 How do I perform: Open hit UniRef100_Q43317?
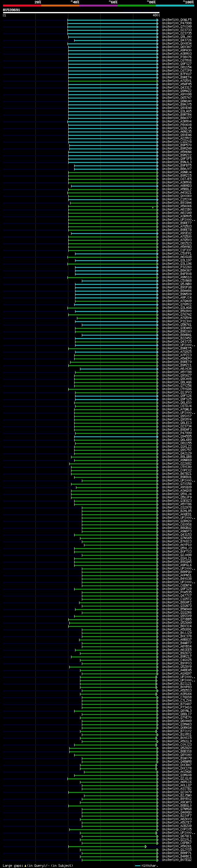(x=176, y=88)
